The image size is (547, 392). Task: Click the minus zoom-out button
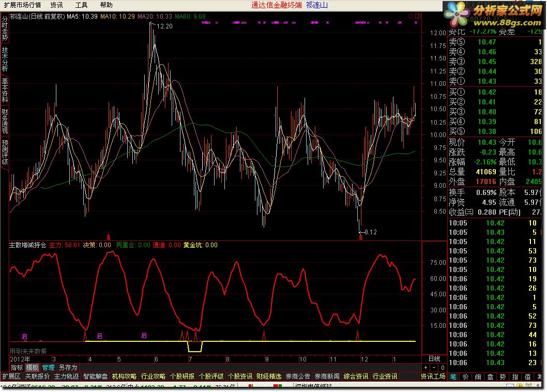[x=434, y=368]
